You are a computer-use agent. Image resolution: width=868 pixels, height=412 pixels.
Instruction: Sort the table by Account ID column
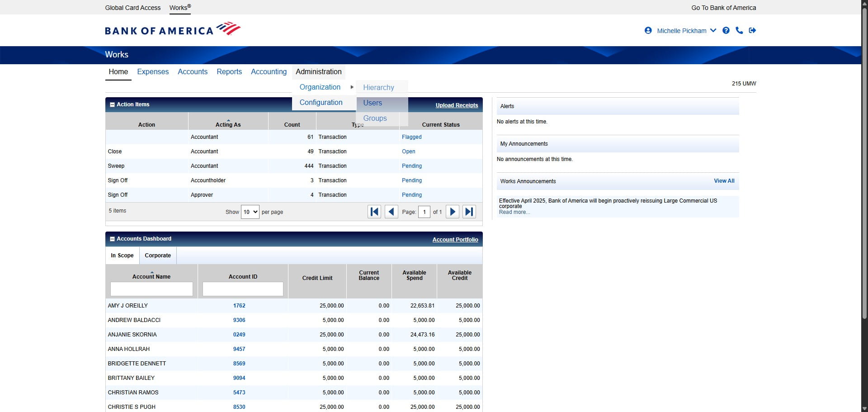click(x=243, y=276)
